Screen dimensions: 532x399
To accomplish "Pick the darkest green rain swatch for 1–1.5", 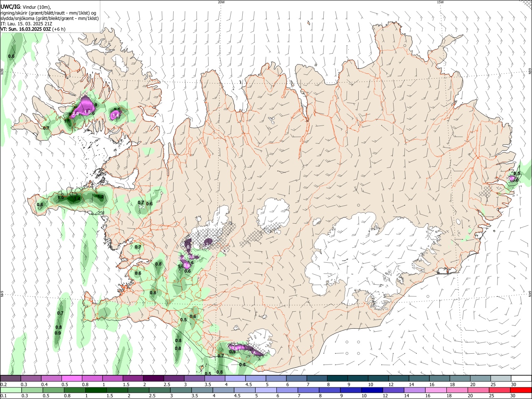I will [96, 390].
